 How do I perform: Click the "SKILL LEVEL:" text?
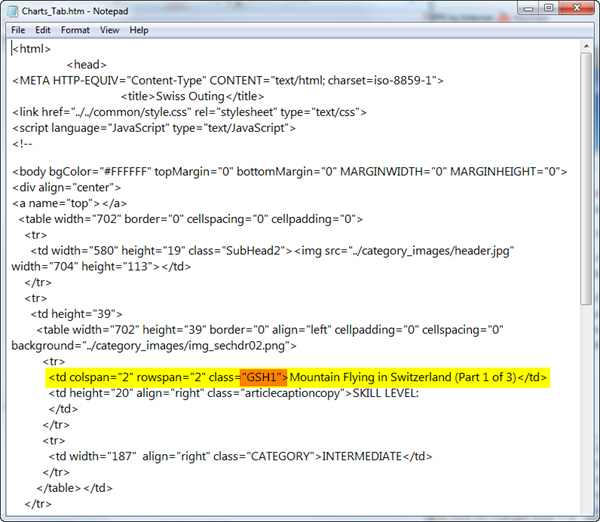coord(382,393)
